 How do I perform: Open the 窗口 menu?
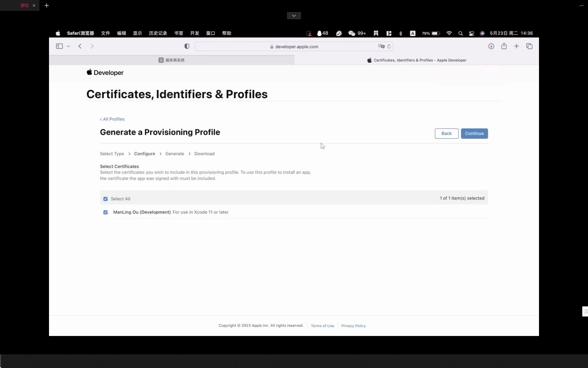[211, 33]
